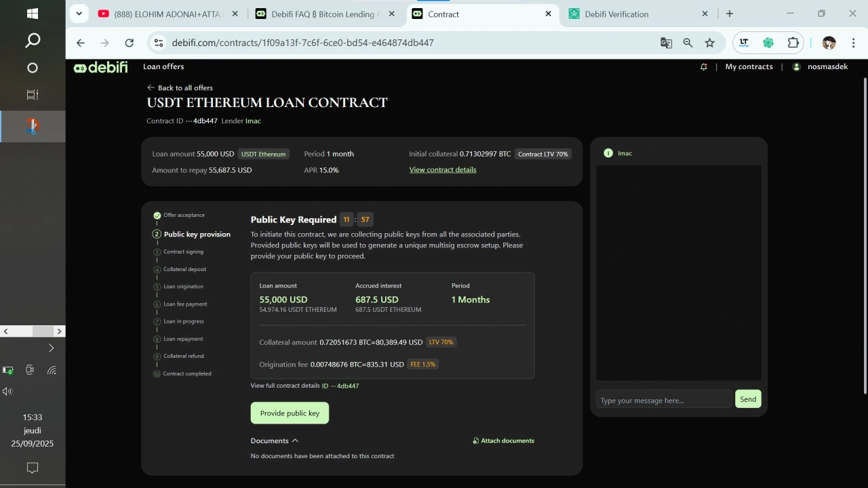This screenshot has height=488, width=868.
Task: Click the page vertical scrollbar
Action: 865,237
